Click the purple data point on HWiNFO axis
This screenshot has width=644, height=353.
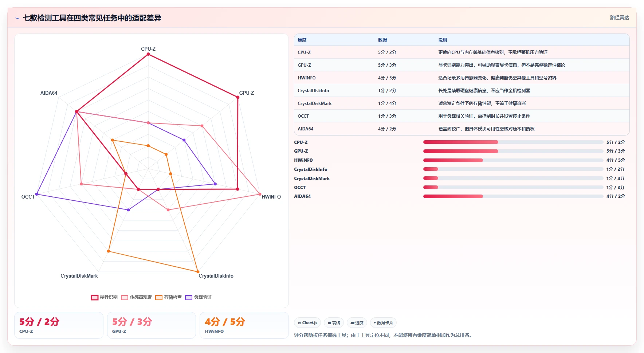[x=215, y=184]
